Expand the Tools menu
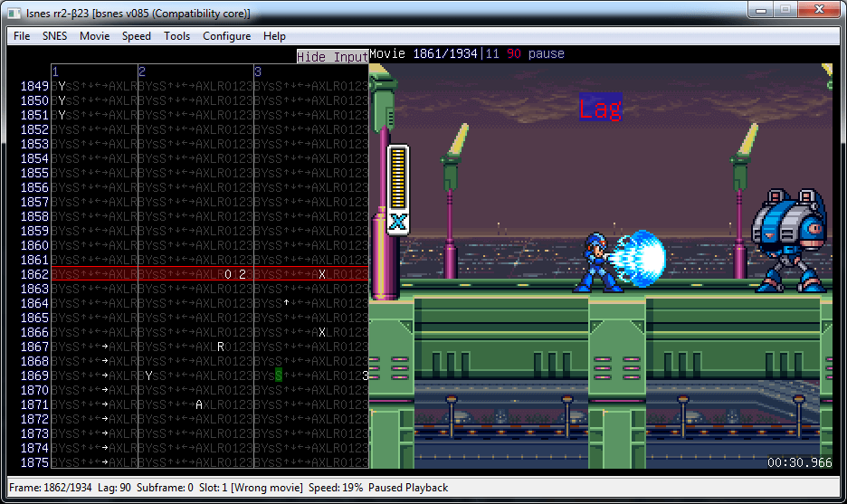847x504 pixels. (176, 36)
